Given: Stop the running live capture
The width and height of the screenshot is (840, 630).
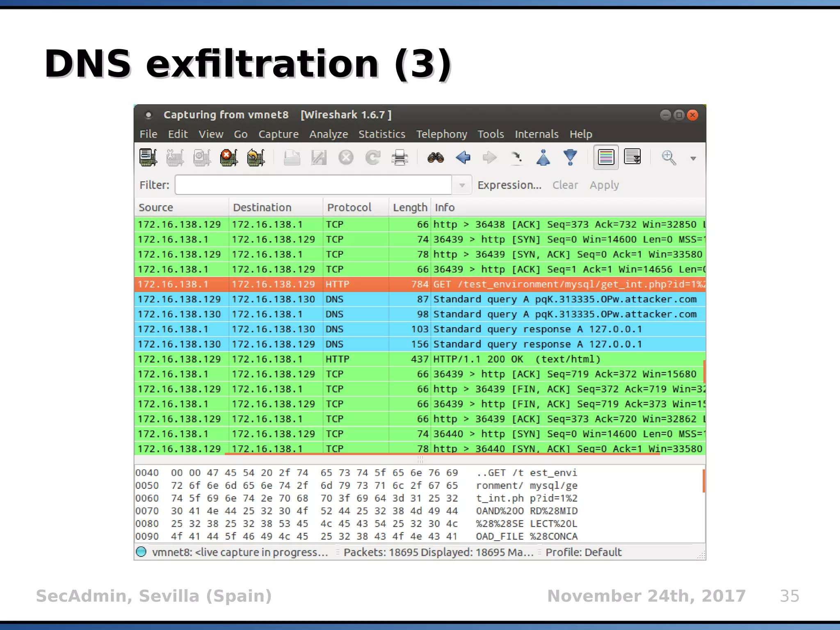Looking at the screenshot, I should pos(229,157).
